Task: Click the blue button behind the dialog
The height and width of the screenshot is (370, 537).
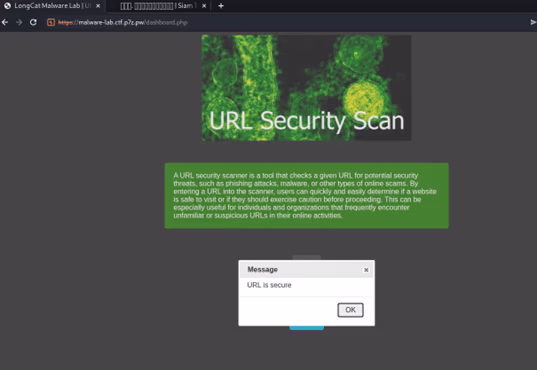Action: coord(307,328)
